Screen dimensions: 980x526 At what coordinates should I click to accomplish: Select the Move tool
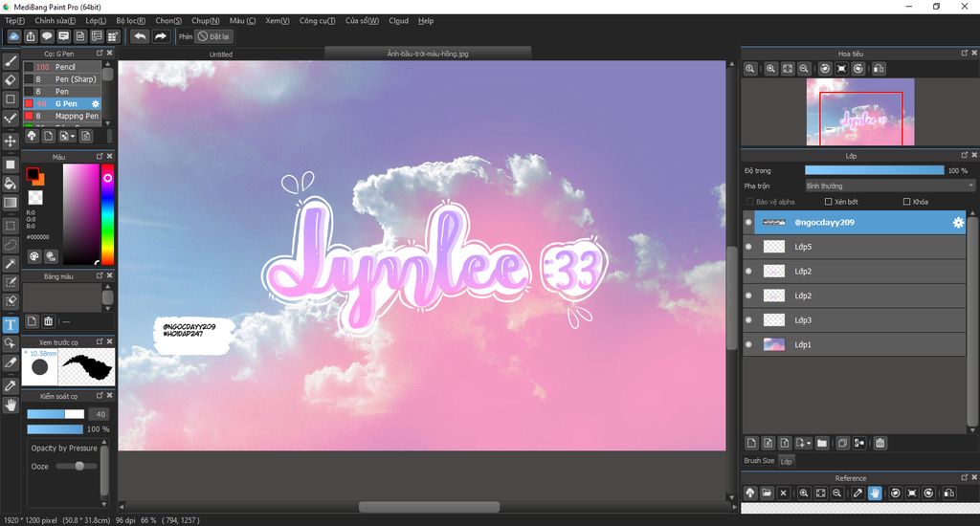click(x=11, y=141)
